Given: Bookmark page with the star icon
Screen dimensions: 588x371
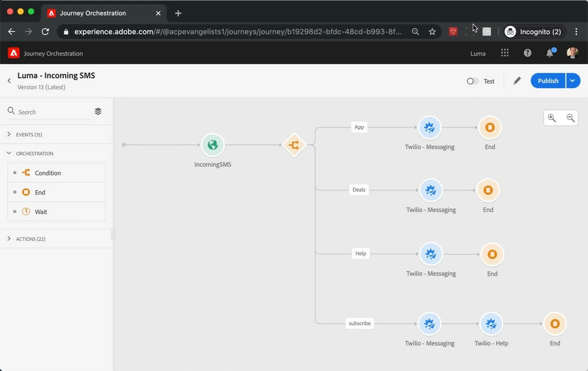Looking at the screenshot, I should [x=432, y=31].
